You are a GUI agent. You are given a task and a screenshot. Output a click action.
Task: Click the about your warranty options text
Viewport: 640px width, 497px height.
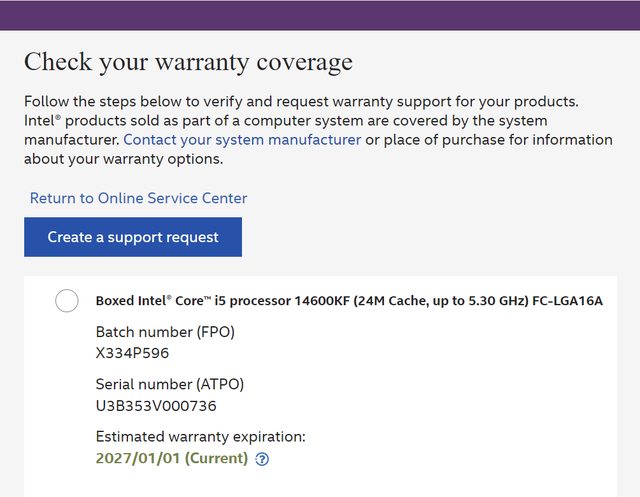123,159
